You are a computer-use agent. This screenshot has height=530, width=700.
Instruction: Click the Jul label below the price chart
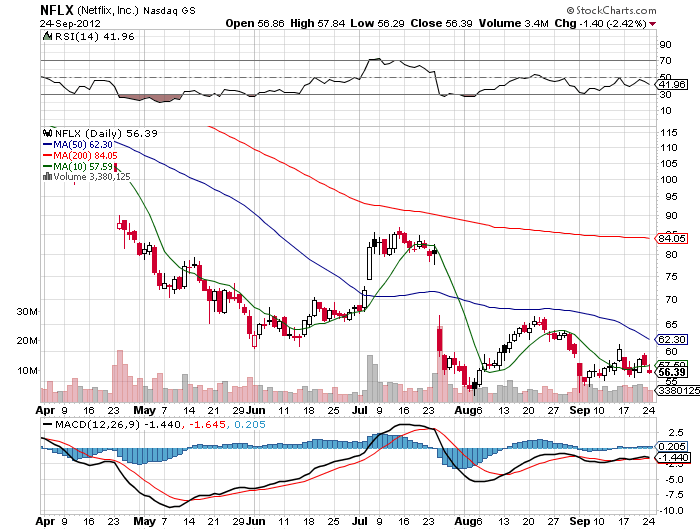360,410
